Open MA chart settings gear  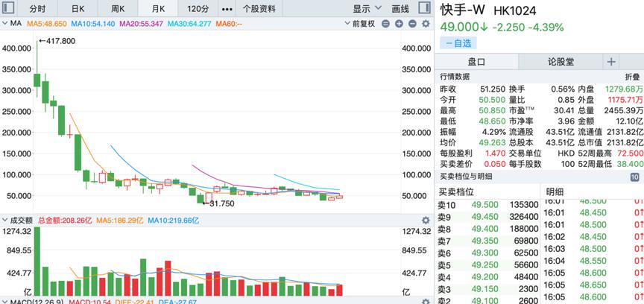coord(426,24)
